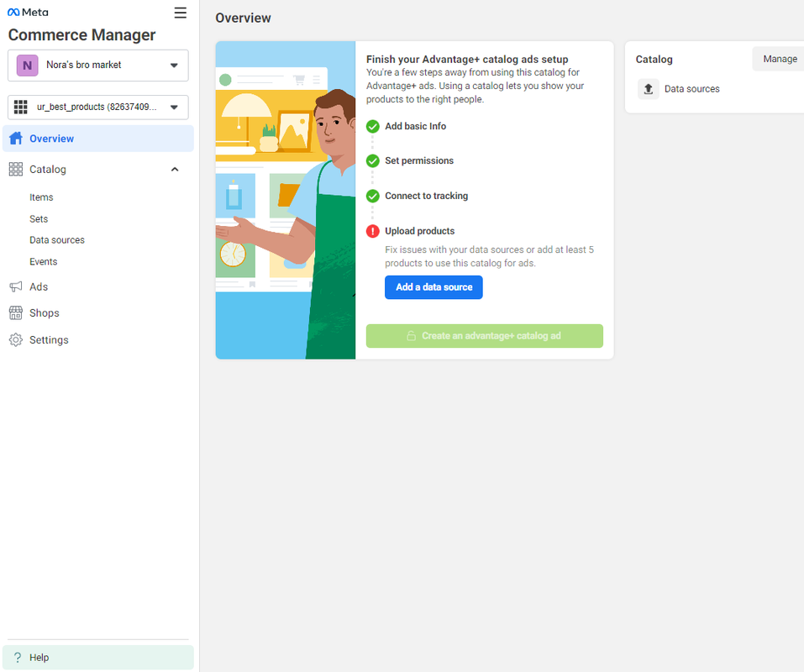Click the Add a data source button

pyautogui.click(x=434, y=287)
